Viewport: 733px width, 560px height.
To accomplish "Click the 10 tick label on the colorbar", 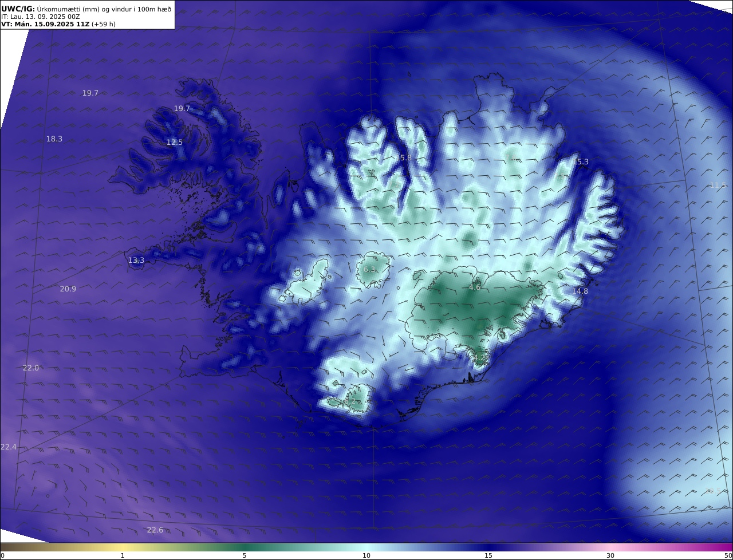I will 366,555.
